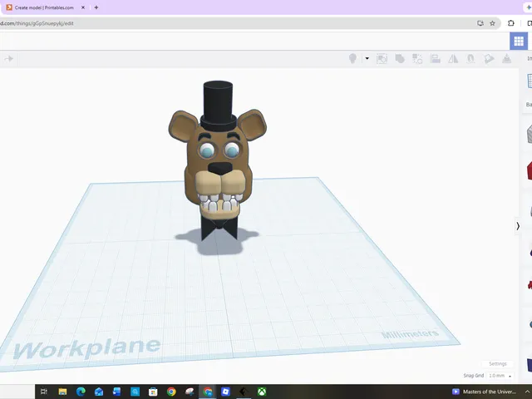Image resolution: width=532 pixels, height=399 pixels.
Task: Open the Xbox app on the taskbar
Action: (x=262, y=392)
